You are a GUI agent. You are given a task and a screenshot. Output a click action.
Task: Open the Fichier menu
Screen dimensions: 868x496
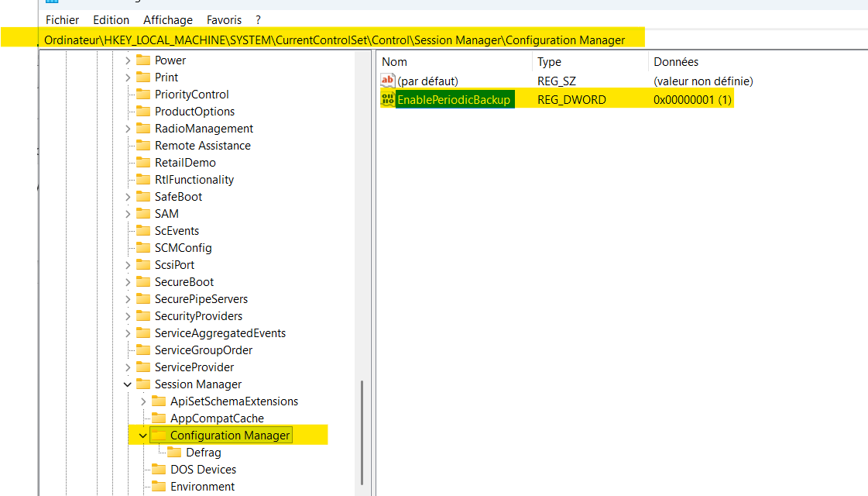coord(62,19)
